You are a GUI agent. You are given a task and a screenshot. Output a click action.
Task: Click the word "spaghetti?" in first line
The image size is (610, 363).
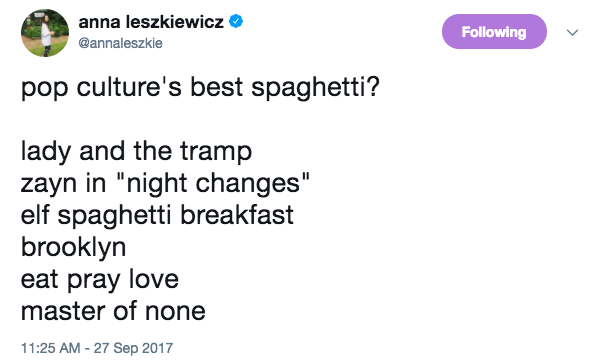coord(315,88)
